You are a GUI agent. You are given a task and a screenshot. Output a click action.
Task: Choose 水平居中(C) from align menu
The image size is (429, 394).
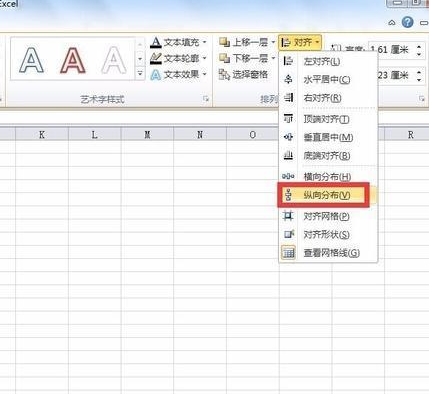(328, 80)
